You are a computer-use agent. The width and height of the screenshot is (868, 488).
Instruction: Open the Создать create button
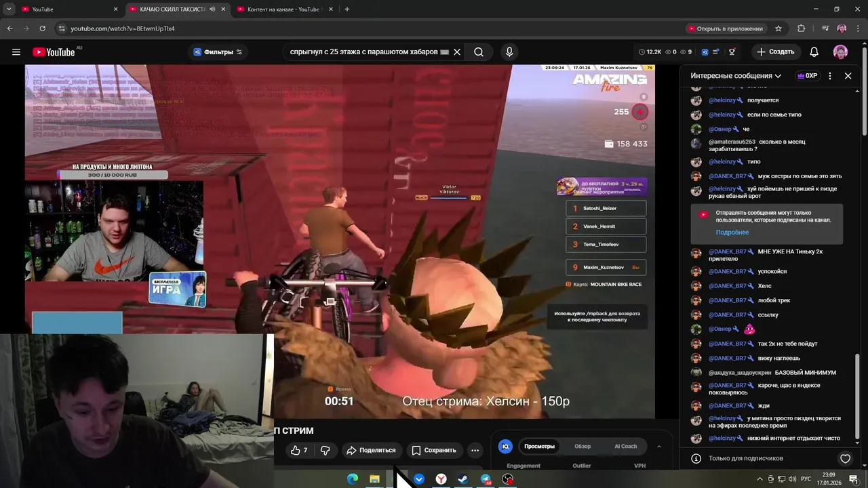[776, 52]
